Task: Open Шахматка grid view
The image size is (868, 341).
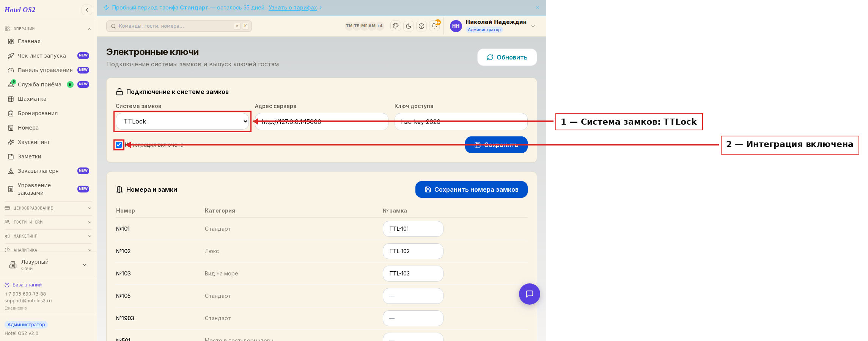Action: click(48, 99)
